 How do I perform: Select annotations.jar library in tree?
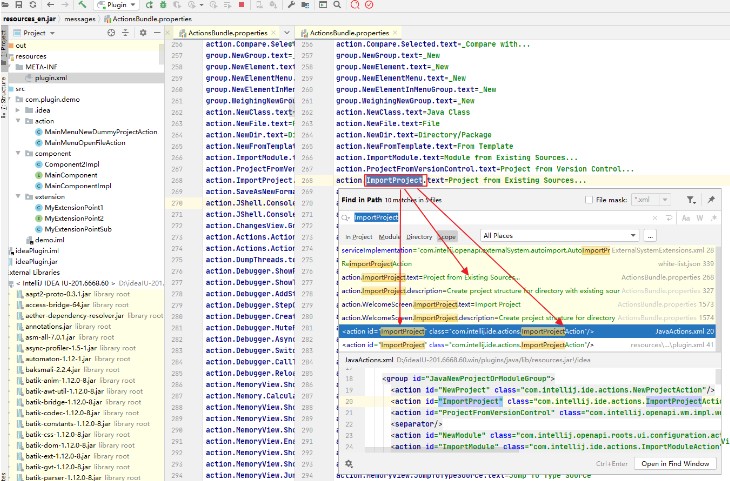(x=48, y=326)
